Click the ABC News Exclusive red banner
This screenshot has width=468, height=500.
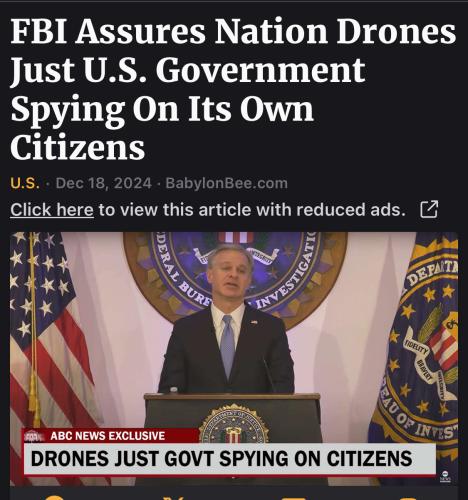pos(111,436)
